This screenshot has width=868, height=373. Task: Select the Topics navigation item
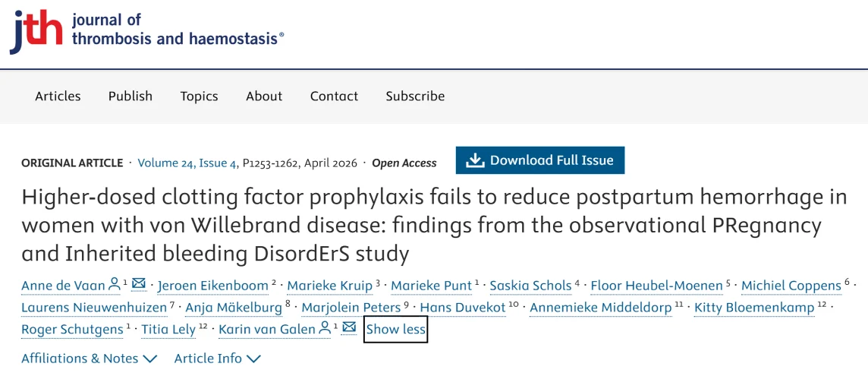click(x=199, y=96)
